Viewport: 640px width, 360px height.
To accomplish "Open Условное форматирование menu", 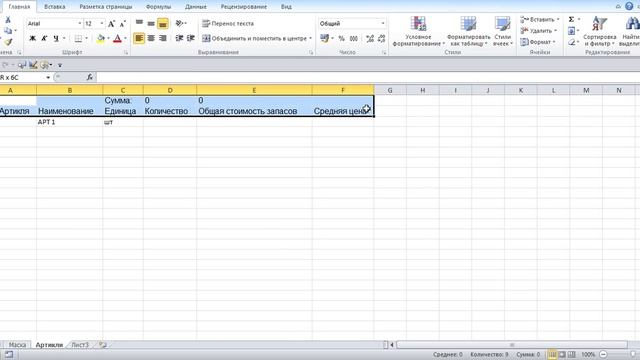I will (x=419, y=31).
